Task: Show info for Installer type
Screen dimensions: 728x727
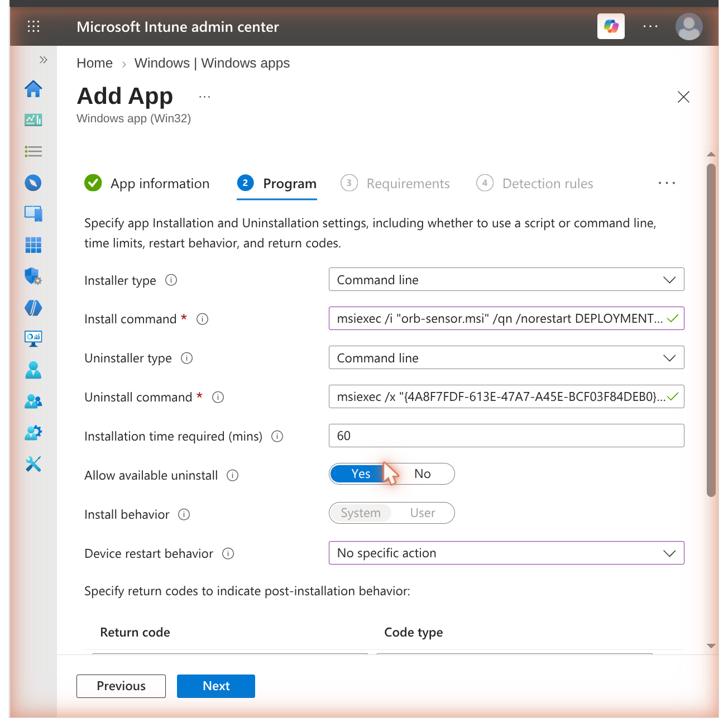Action: coord(171,280)
